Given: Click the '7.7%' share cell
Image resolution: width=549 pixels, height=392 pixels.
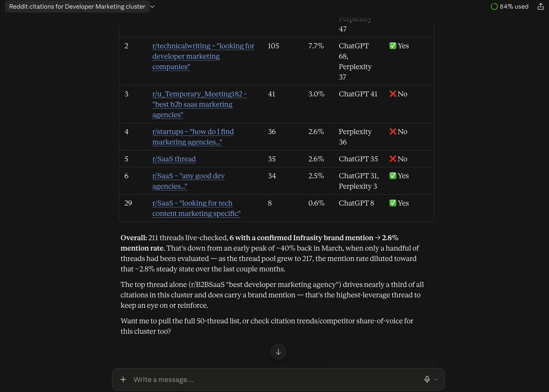Looking at the screenshot, I should click(316, 46).
